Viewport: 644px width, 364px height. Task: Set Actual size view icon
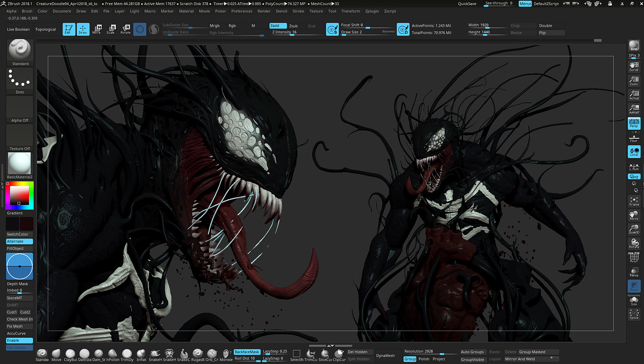[x=634, y=94]
